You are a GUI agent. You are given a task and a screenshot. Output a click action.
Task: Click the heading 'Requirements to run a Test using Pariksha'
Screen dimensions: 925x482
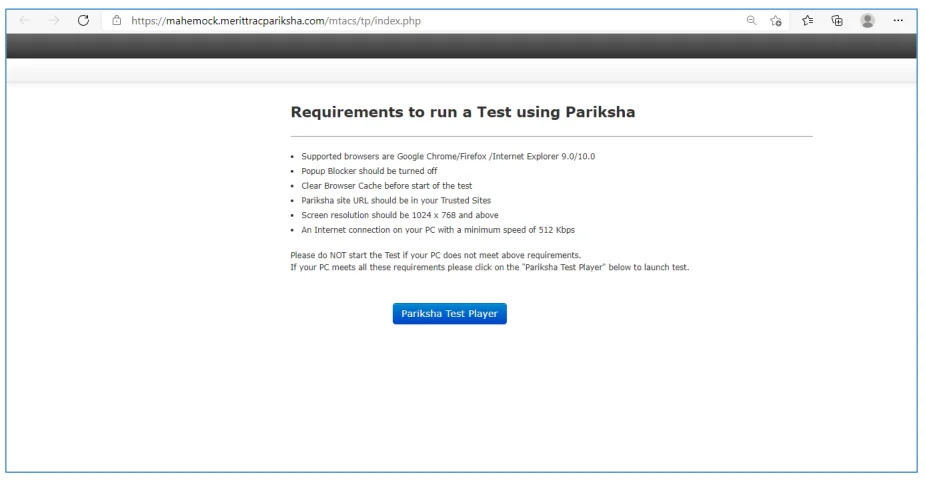462,112
